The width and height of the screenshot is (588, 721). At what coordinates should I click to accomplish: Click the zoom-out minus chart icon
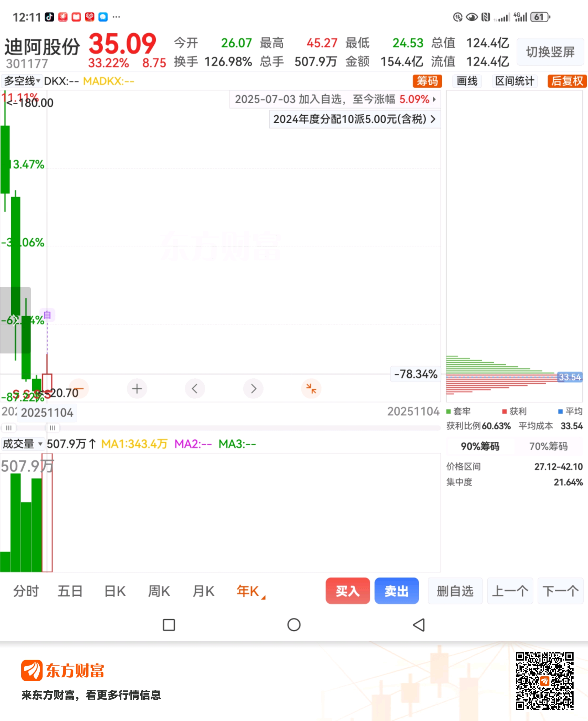pyautogui.click(x=78, y=388)
